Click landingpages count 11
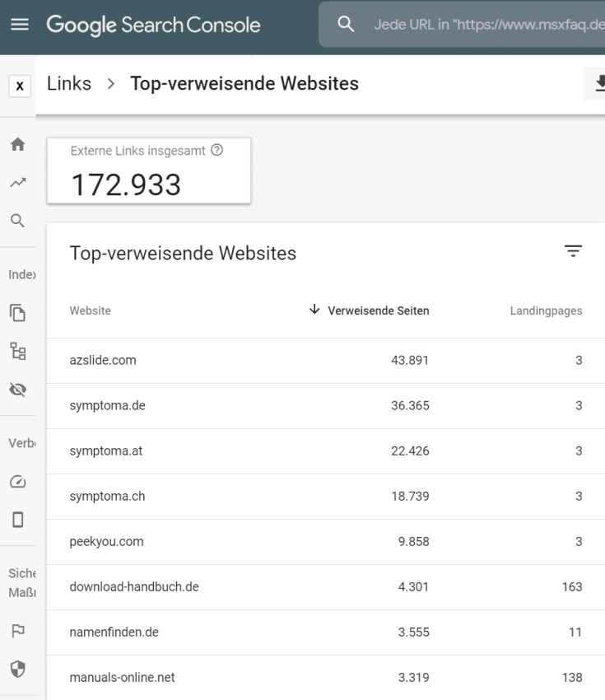 point(575,632)
